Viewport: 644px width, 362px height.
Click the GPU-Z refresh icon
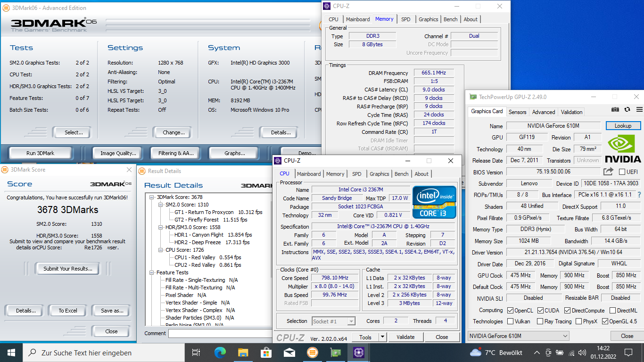pyautogui.click(x=627, y=109)
